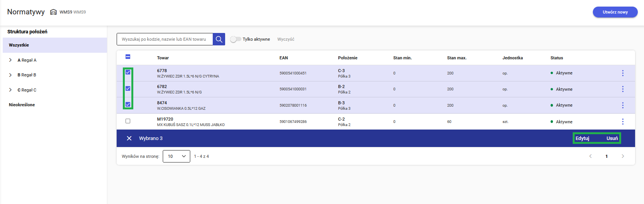Click product name W.CISOWIANKA 0.5L*12 GAZ

(x=181, y=109)
